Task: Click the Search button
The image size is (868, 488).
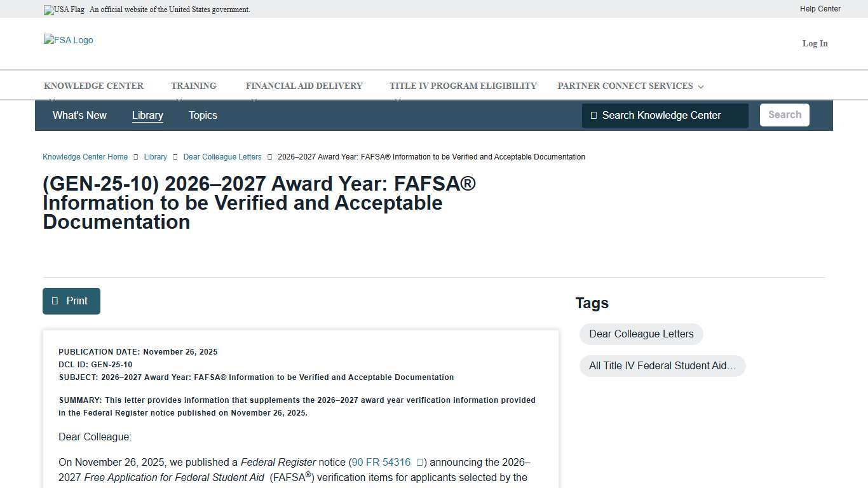Action: pyautogui.click(x=784, y=115)
